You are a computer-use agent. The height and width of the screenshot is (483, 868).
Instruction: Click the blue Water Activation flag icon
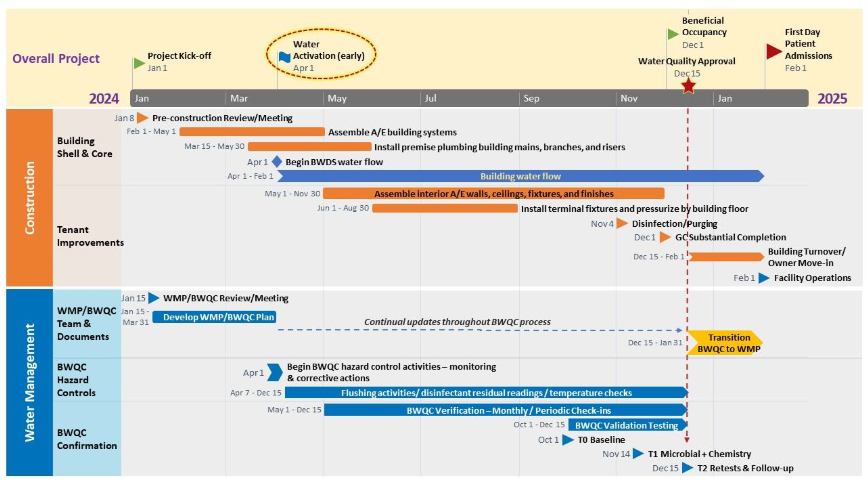coord(284,57)
